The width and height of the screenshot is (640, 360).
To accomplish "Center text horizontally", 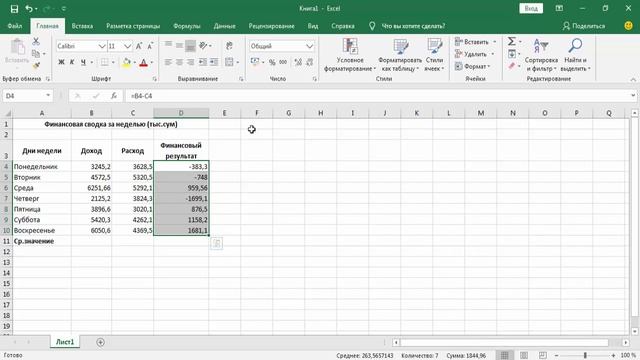I will click(179, 62).
